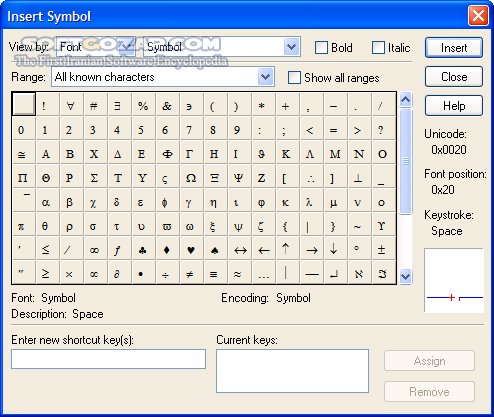This screenshot has width=494, height=417.
Task: Select the left-right arrow ↔ symbol
Action: pyautogui.click(x=240, y=248)
